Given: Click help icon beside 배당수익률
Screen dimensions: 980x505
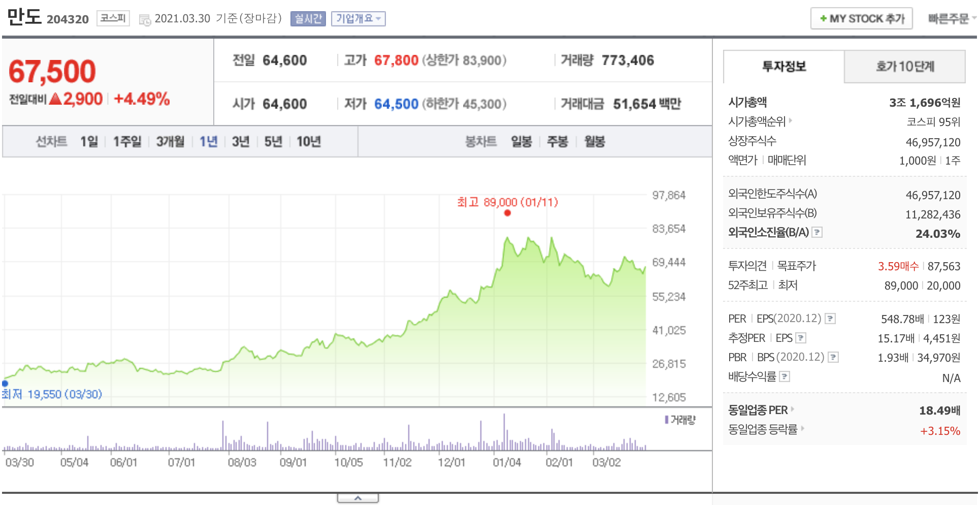Looking at the screenshot, I should [785, 376].
